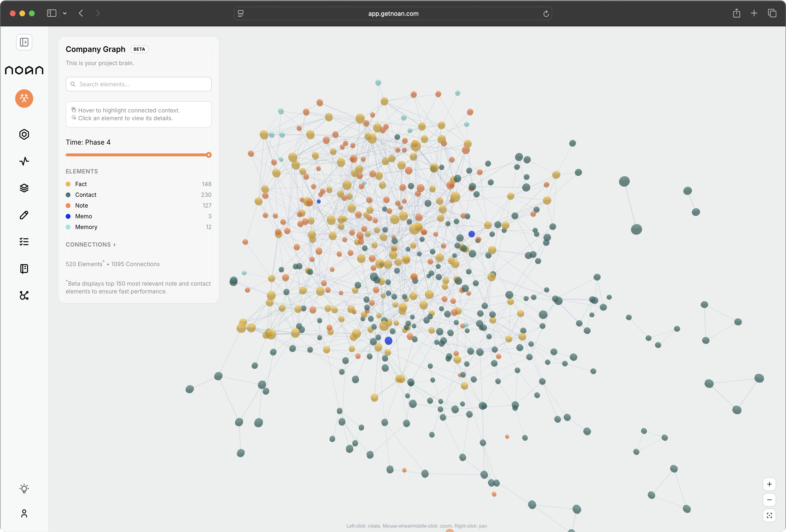786x532 pixels.
Task: Toggle the Fact element type filter
Action: click(81, 184)
